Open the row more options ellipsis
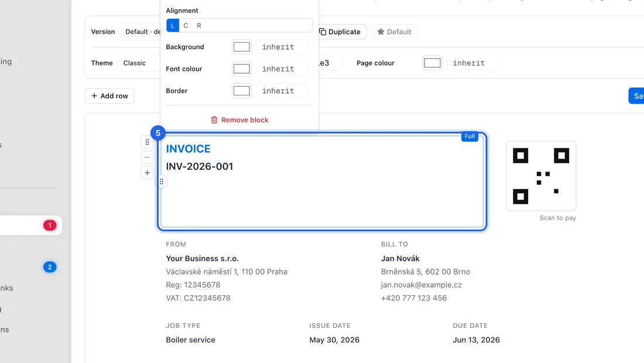 coord(147,157)
